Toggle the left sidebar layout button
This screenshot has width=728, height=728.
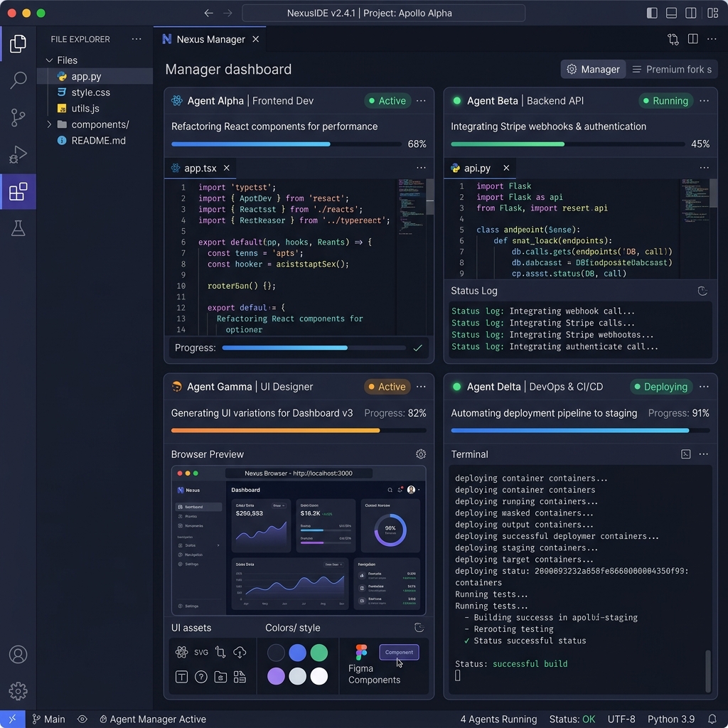[x=652, y=13]
